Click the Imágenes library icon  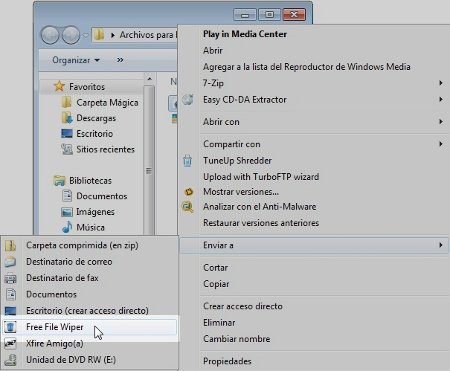click(67, 212)
